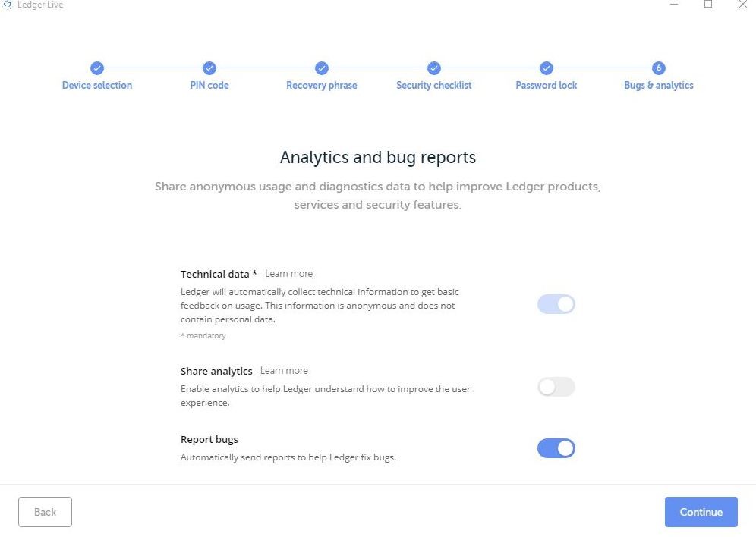Viewport: 756px width, 537px height.
Task: Enable the Share analytics toggle
Action: tap(556, 387)
